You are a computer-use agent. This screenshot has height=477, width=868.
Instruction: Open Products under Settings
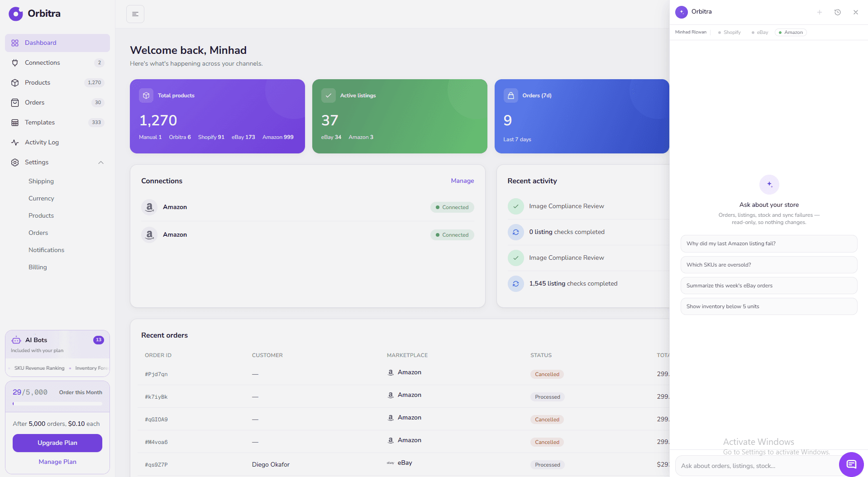41,215
